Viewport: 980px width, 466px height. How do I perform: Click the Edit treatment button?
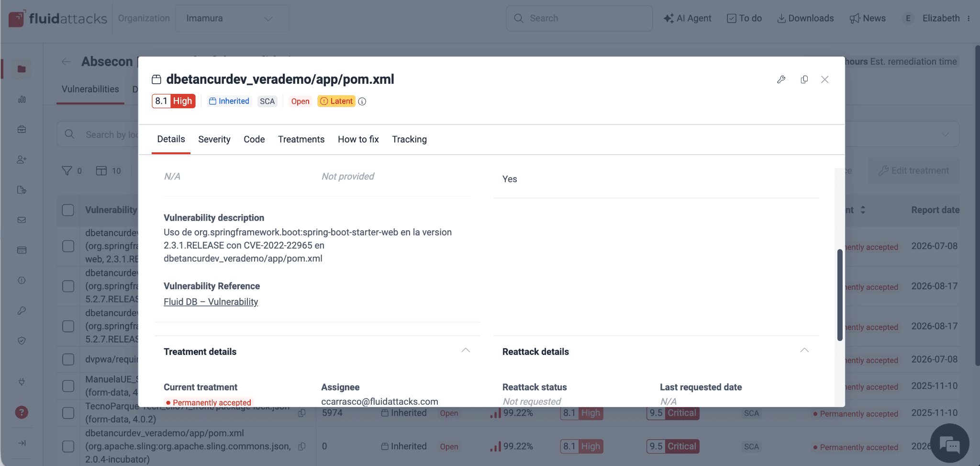click(913, 170)
